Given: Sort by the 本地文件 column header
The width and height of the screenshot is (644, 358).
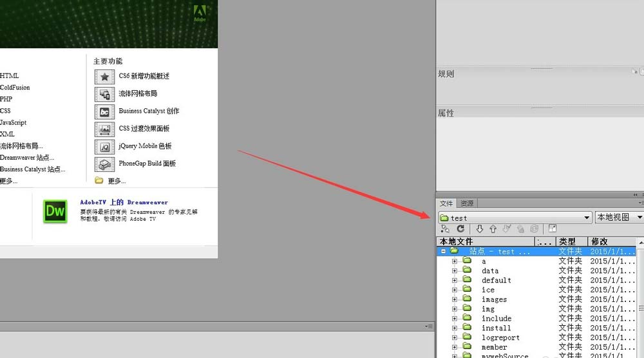Looking at the screenshot, I should tap(486, 241).
